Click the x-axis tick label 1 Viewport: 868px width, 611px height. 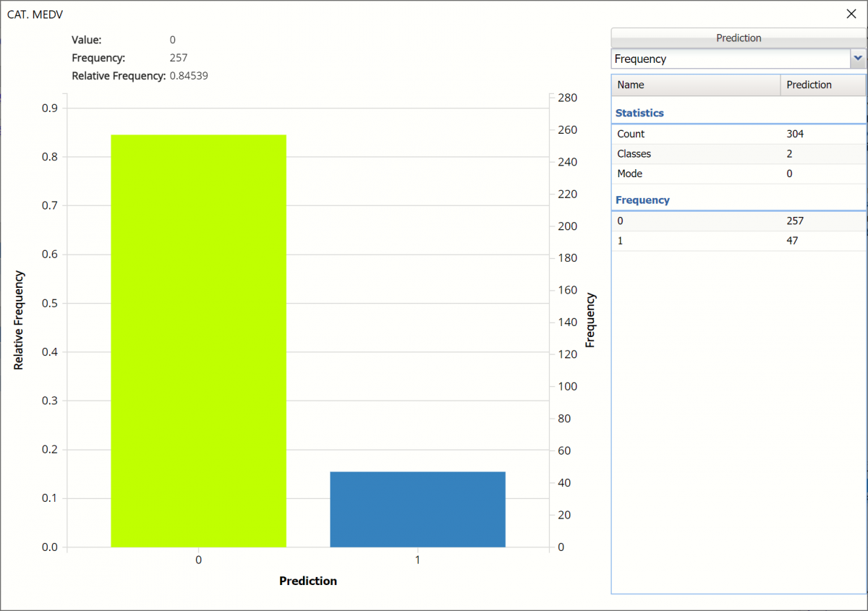pos(417,560)
